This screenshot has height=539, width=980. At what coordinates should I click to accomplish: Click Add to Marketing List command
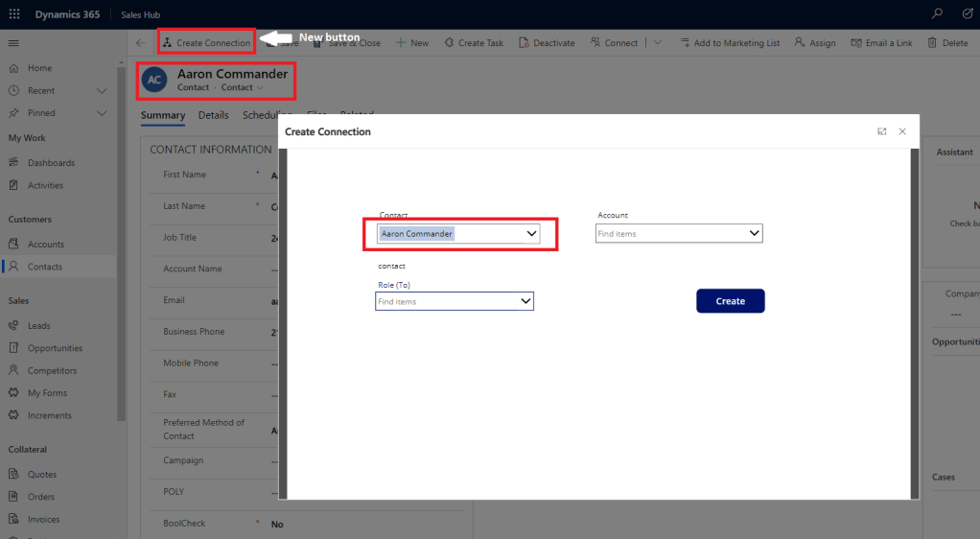click(730, 43)
